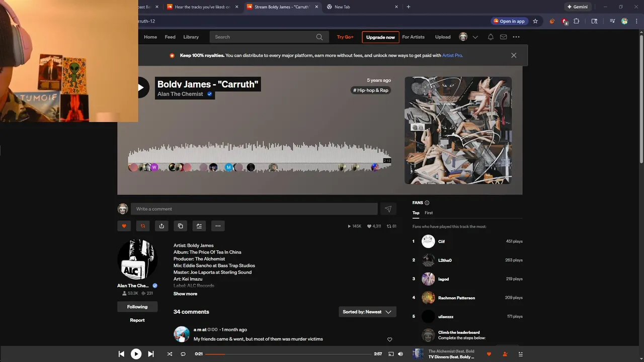Select the Top fans tab

(x=416, y=213)
